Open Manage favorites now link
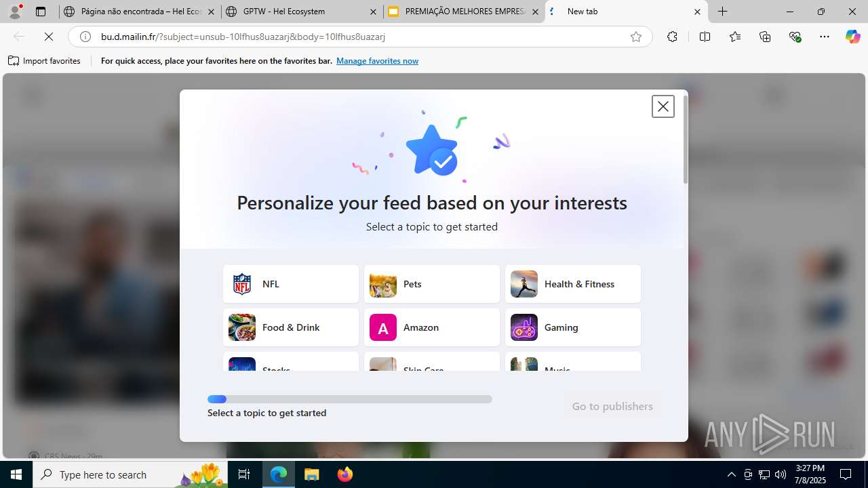This screenshot has width=868, height=488. click(x=377, y=61)
